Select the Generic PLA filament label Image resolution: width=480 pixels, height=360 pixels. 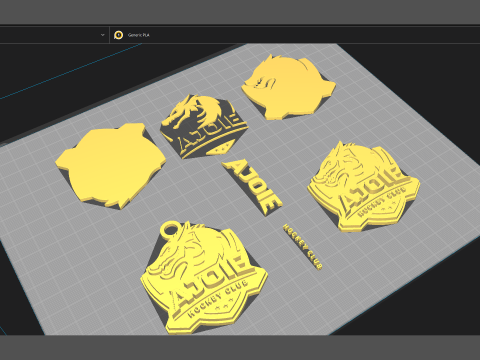[139, 35]
